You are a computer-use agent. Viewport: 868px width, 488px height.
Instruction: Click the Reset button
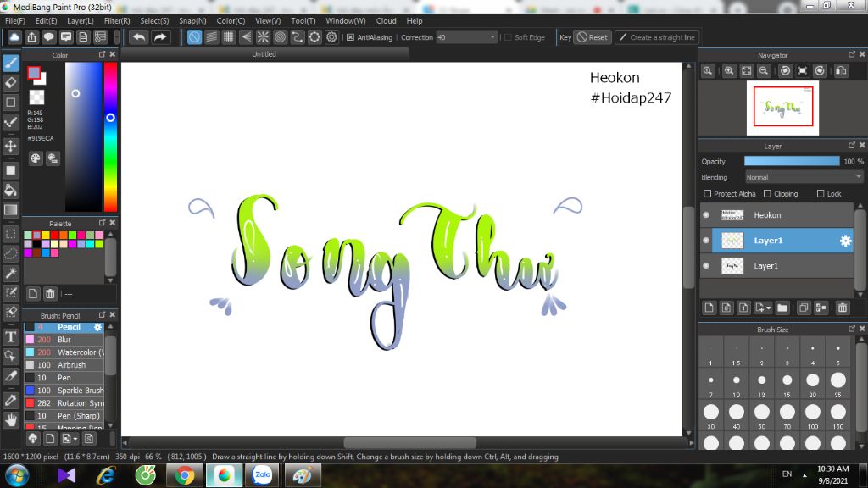click(592, 37)
